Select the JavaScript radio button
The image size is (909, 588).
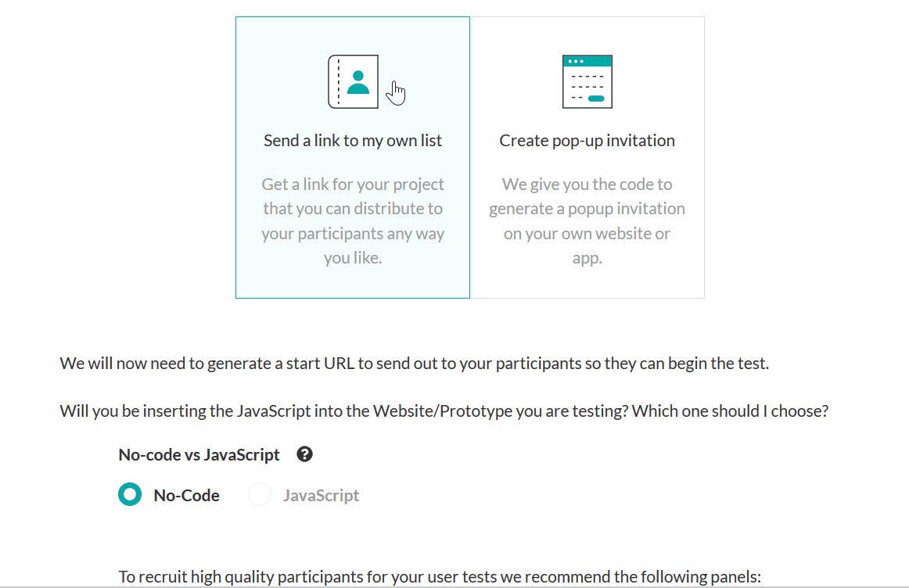click(x=260, y=494)
